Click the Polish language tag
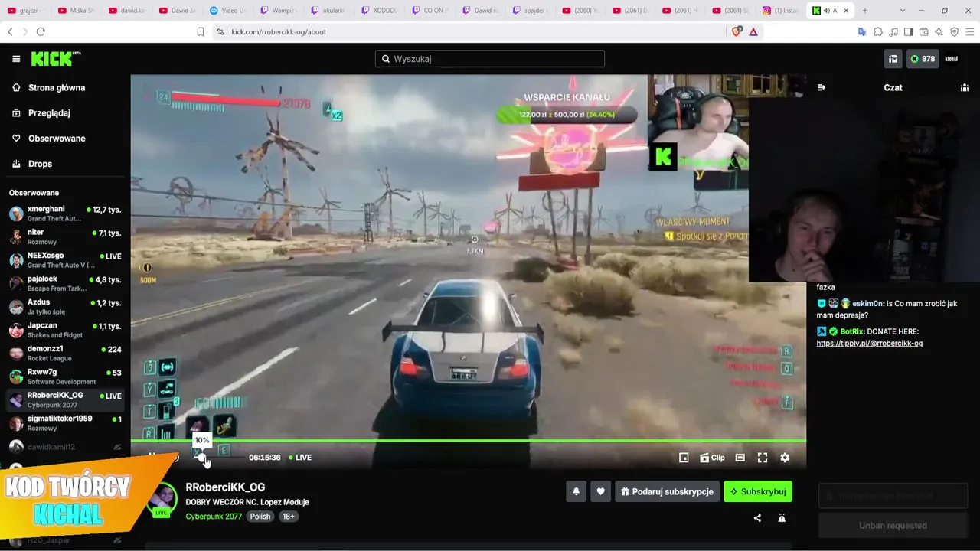Viewport: 980px width, 551px height. 260,517
